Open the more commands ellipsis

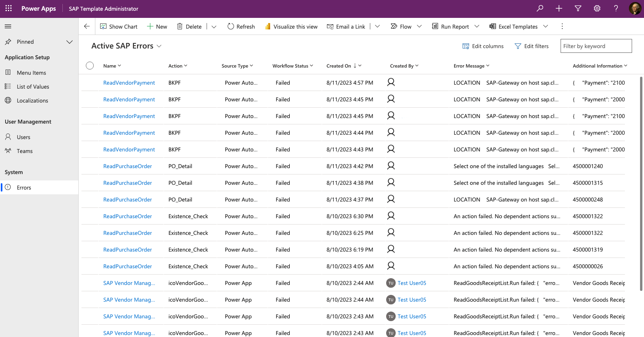[x=562, y=26]
